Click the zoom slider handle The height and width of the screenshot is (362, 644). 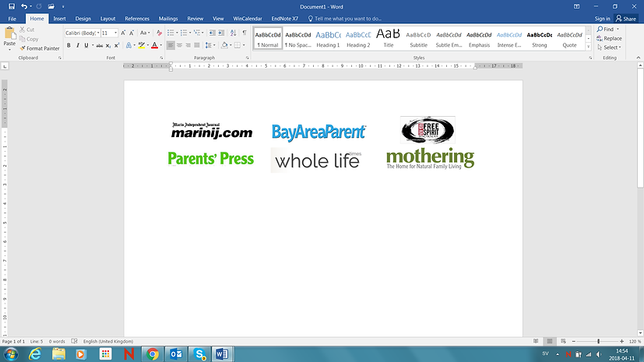click(598, 341)
